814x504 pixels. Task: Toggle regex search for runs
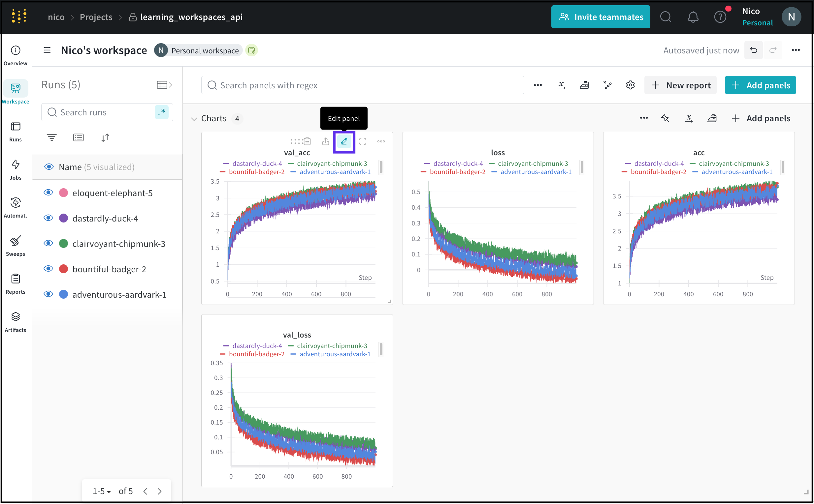click(162, 112)
